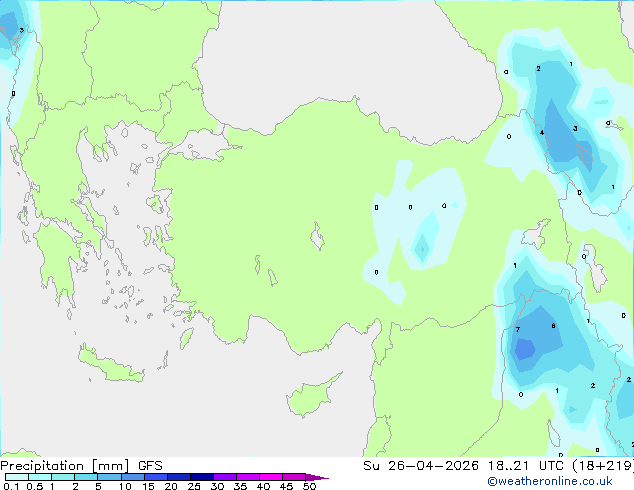
Task: Click the '7' precipitation value on map
Action: click(518, 329)
